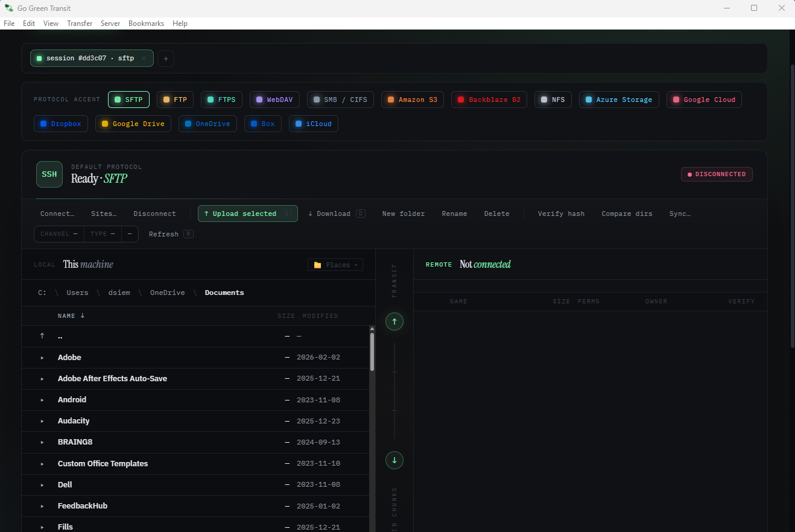Select the SMB / CIFS protocol accent

coord(340,100)
